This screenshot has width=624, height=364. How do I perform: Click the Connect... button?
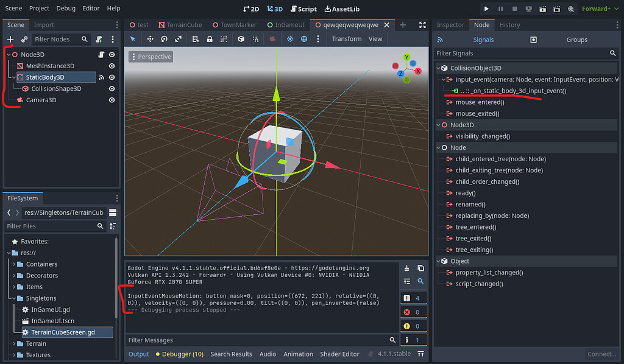601,354
